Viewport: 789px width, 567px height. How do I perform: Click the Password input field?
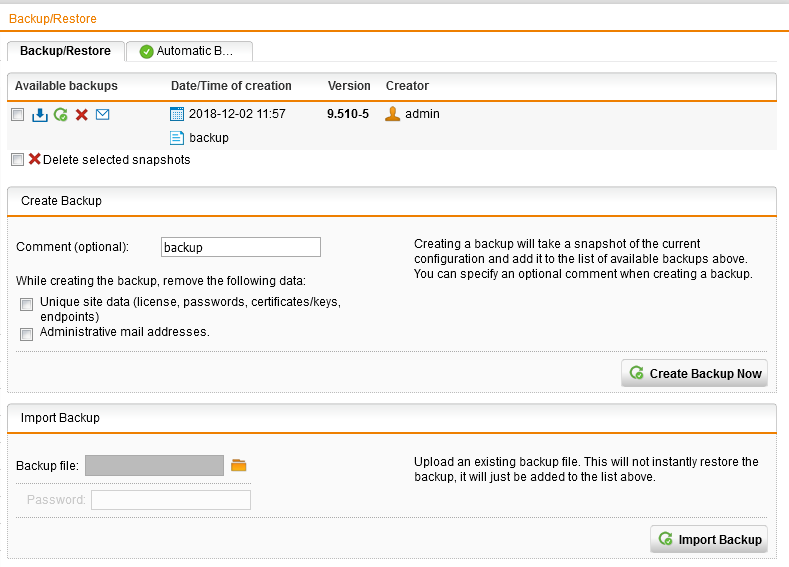click(170, 500)
